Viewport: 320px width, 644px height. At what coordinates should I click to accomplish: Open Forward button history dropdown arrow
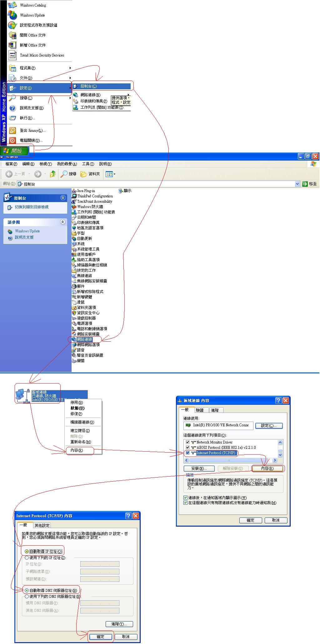(45, 174)
